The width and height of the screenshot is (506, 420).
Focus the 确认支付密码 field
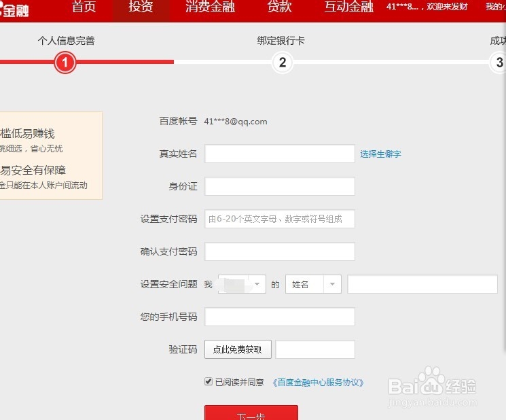(280, 251)
